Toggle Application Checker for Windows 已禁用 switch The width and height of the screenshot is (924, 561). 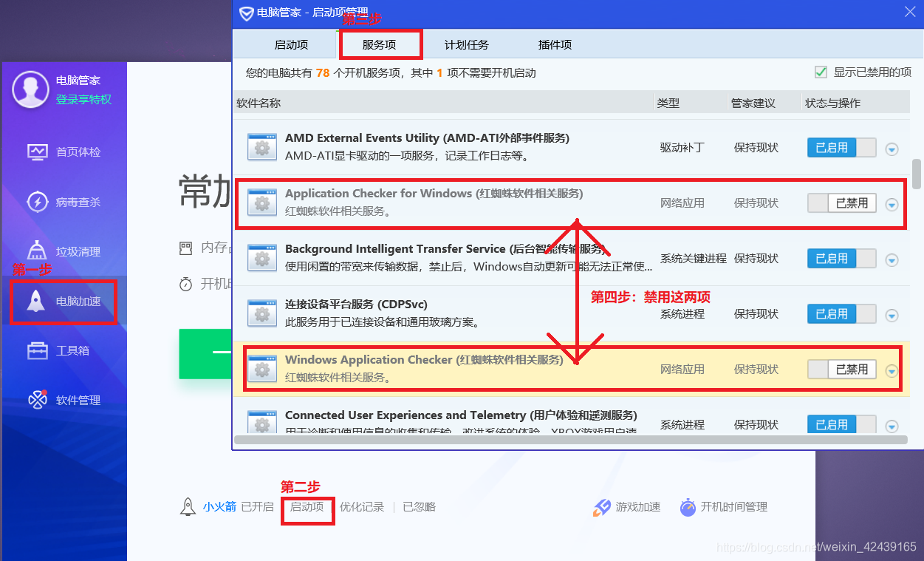[841, 203]
